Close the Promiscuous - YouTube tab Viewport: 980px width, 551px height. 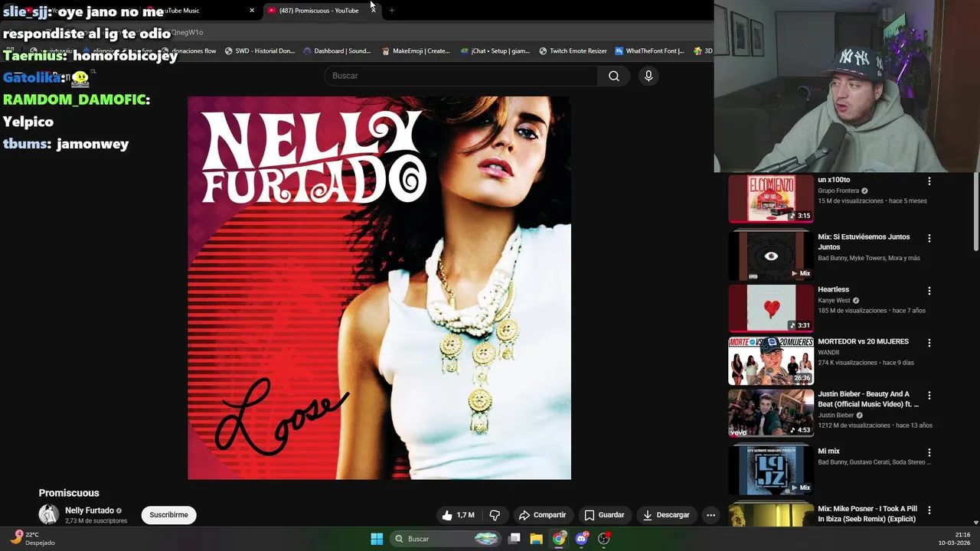point(373,10)
